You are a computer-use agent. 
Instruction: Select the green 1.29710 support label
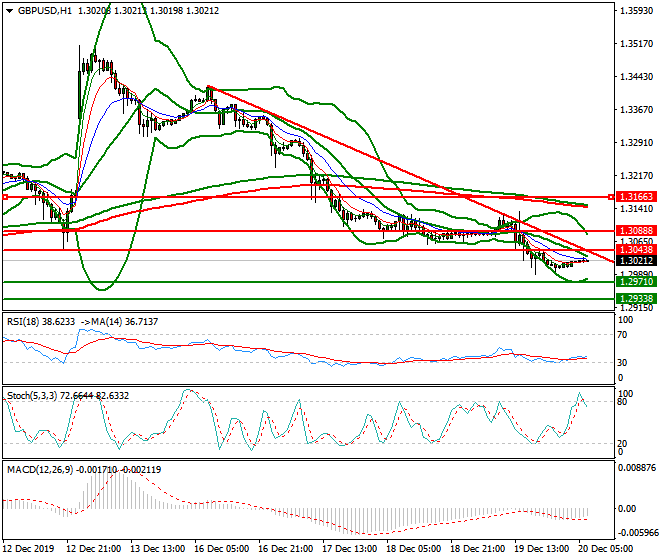pyautogui.click(x=634, y=283)
